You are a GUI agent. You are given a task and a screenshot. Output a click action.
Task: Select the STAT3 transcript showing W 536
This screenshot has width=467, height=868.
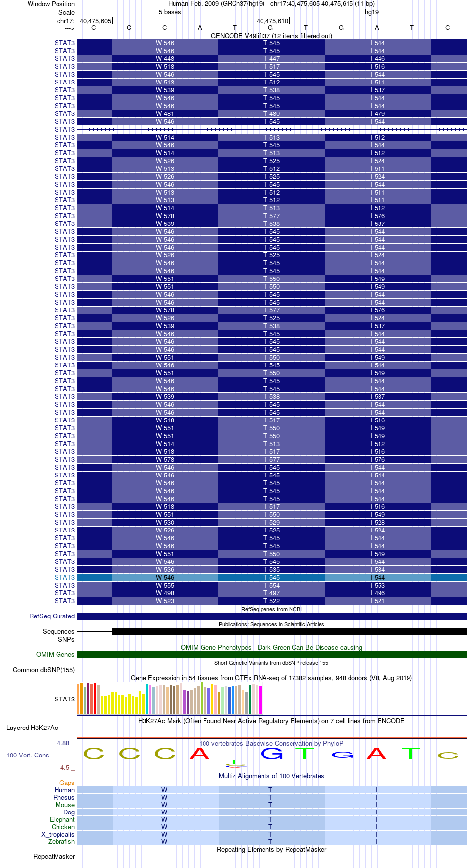(271, 569)
